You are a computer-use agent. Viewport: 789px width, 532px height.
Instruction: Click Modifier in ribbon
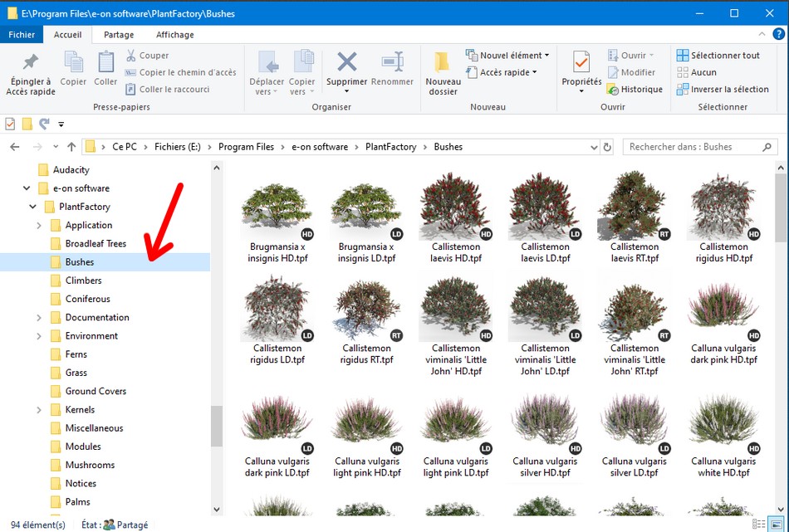tap(632, 72)
